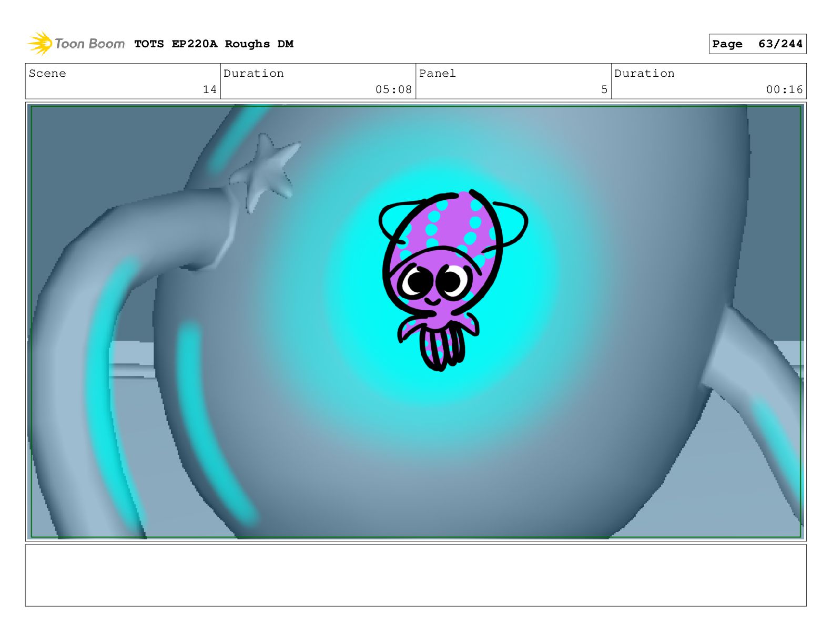Click the 'Page 63/244' box
832x644 pixels.
757,44
